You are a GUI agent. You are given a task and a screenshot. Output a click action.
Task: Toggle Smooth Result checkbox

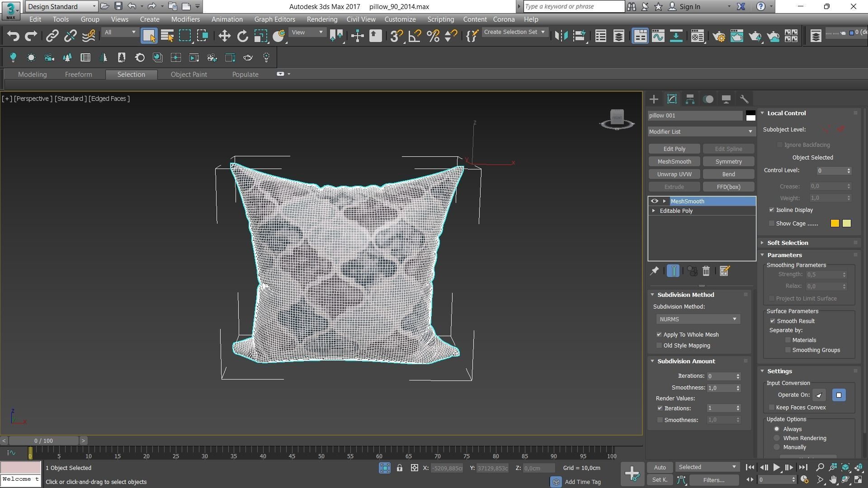click(x=773, y=321)
